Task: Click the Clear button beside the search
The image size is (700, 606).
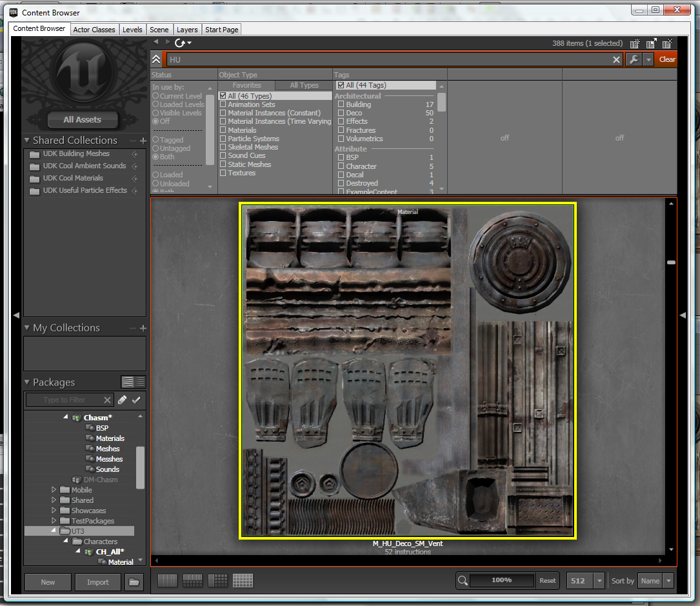Action: [667, 59]
